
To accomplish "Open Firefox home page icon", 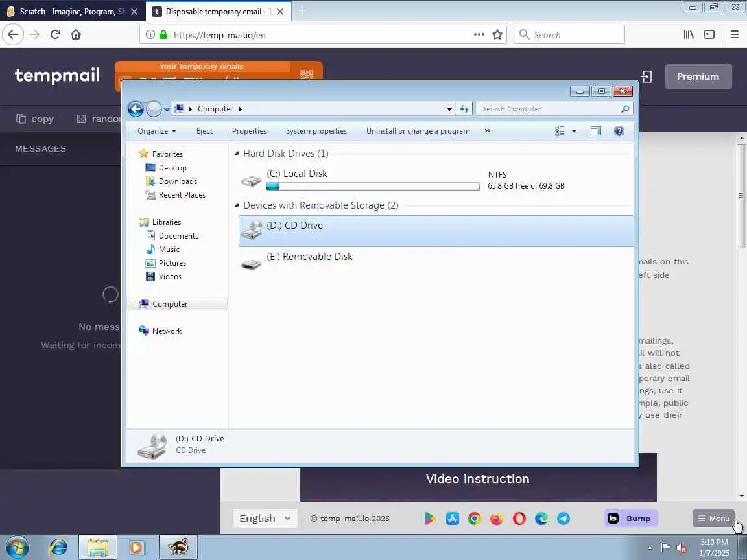I will [76, 35].
